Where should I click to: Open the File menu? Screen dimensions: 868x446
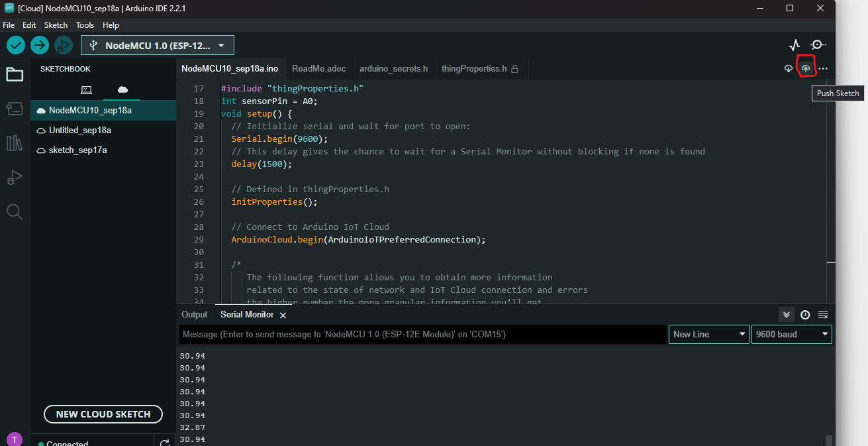[9, 25]
